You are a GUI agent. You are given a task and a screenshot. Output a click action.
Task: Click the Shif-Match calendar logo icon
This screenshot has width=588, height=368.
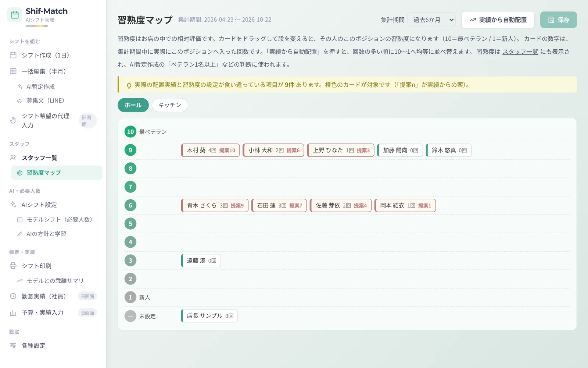click(15, 15)
